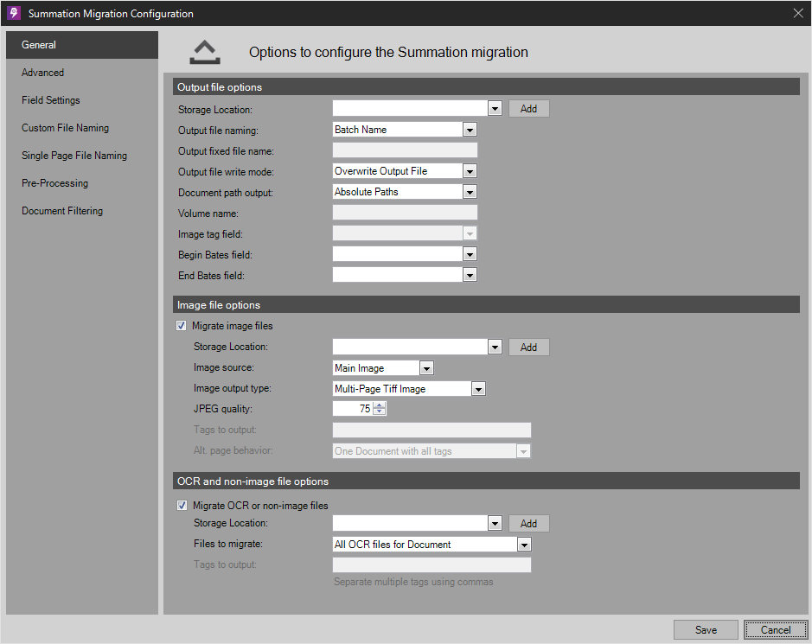Open the Files to migrate dropdown

click(x=525, y=544)
